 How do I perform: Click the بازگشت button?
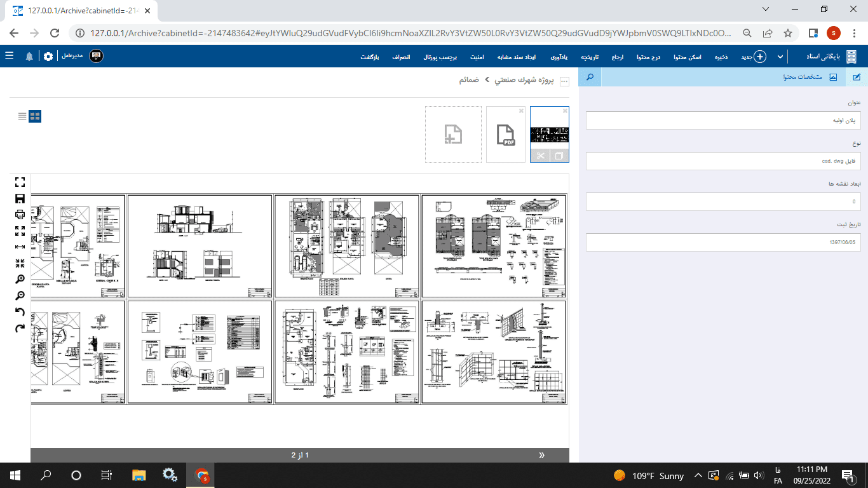[370, 57]
